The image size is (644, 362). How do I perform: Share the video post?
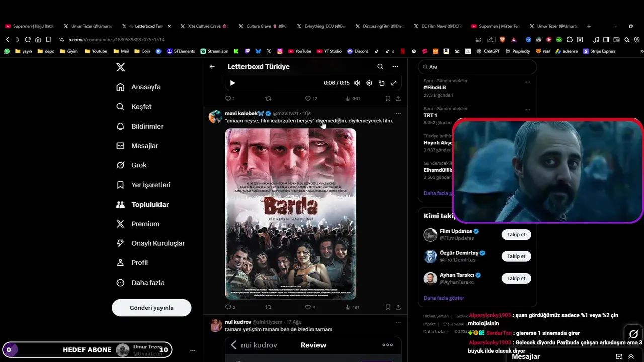pyautogui.click(x=398, y=98)
